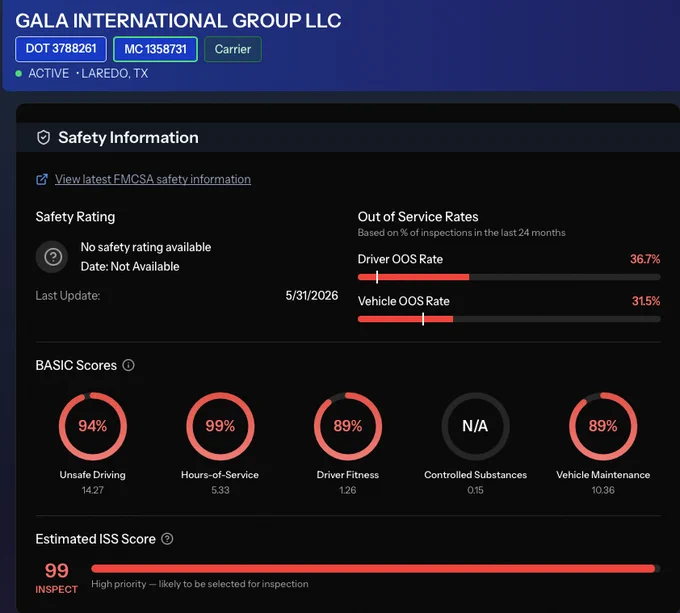Click the 10.36 measure value
This screenshot has height=613, width=680.
[603, 490]
